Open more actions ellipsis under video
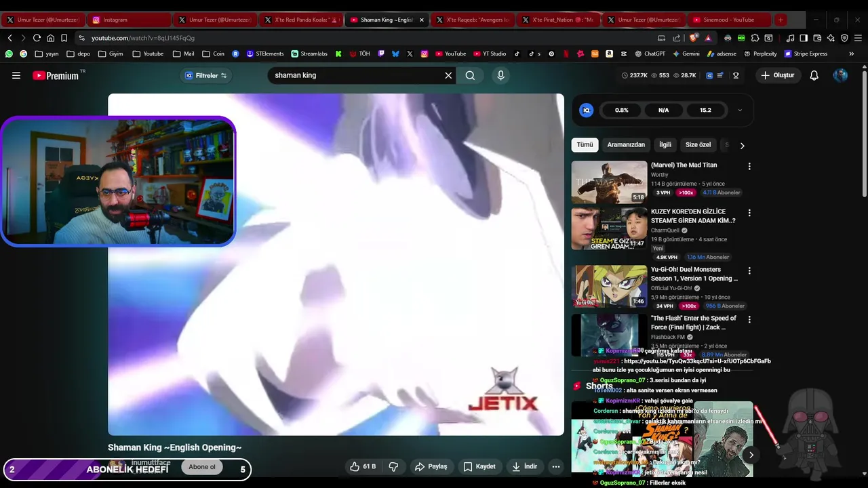The image size is (868, 488). (x=556, y=466)
